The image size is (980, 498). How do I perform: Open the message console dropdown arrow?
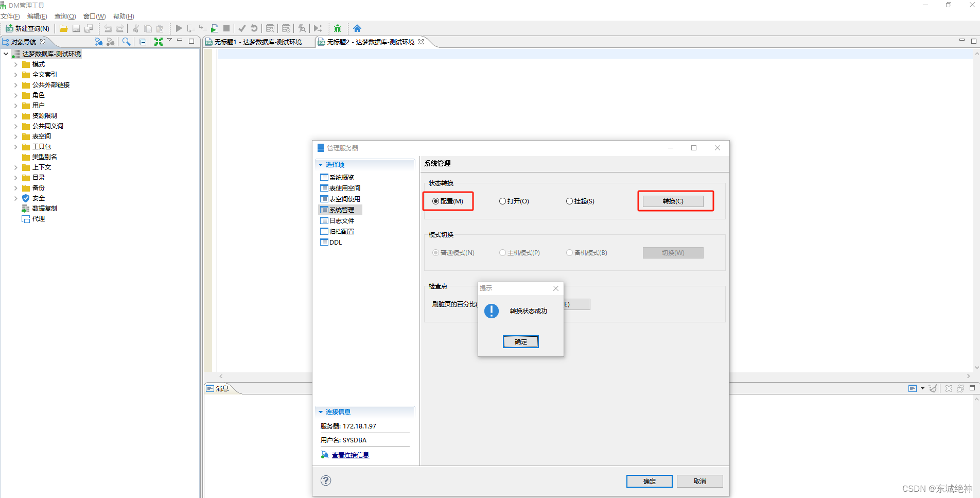click(x=922, y=388)
